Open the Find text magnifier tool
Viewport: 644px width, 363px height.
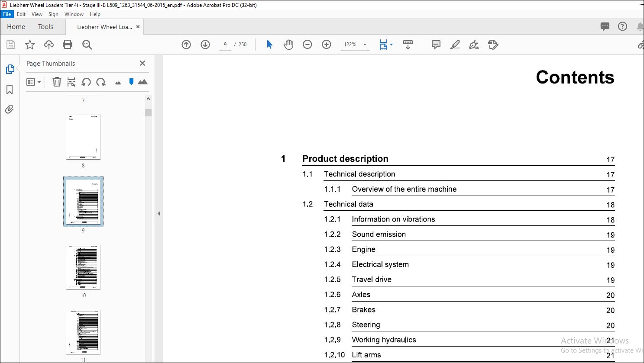[x=87, y=45]
